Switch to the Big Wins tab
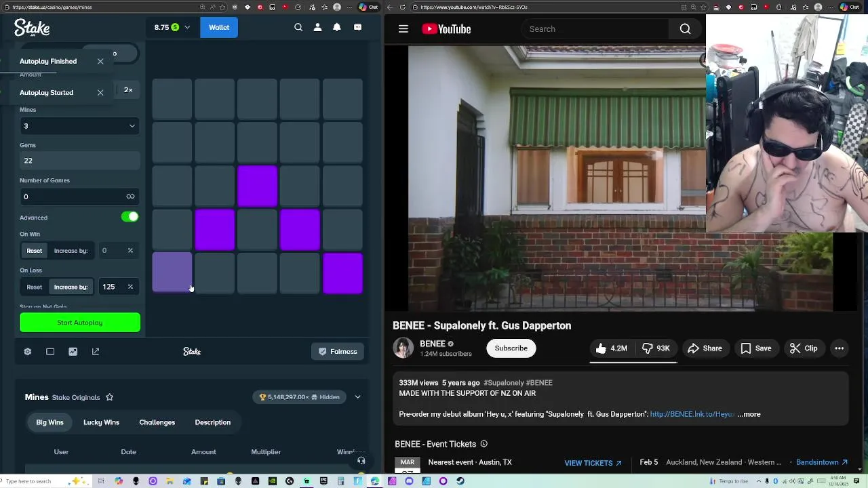 coord(50,422)
